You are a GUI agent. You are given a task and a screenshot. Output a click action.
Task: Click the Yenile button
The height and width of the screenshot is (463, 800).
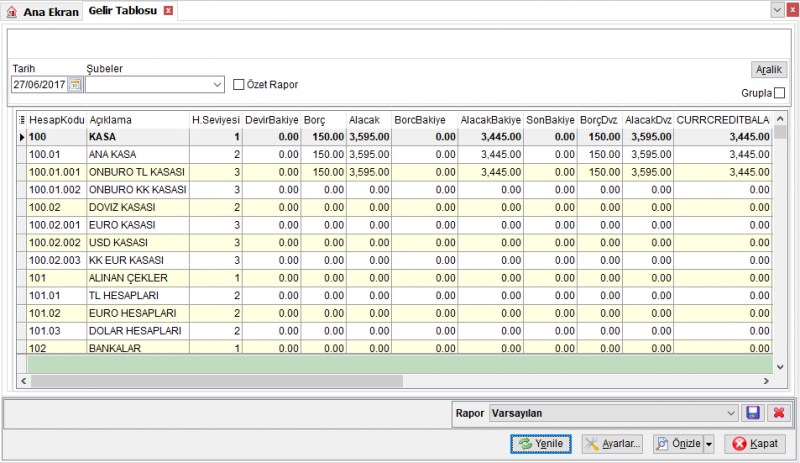pos(541,444)
